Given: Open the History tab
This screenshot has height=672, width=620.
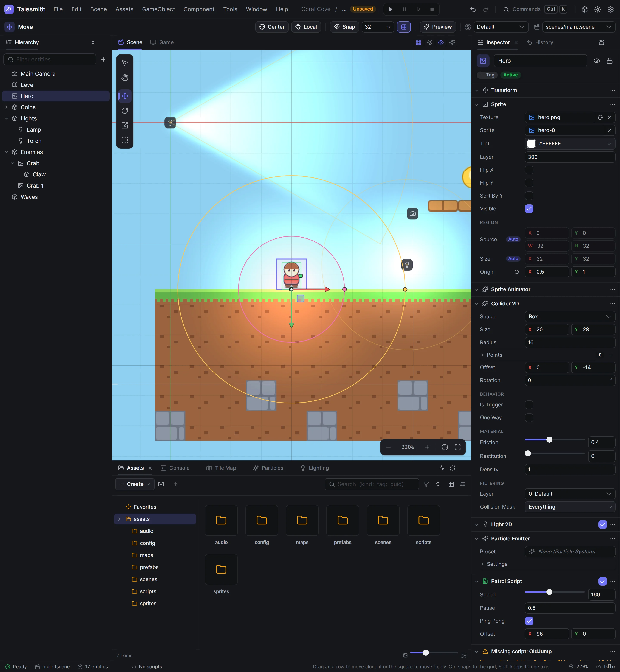Looking at the screenshot, I should [540, 42].
